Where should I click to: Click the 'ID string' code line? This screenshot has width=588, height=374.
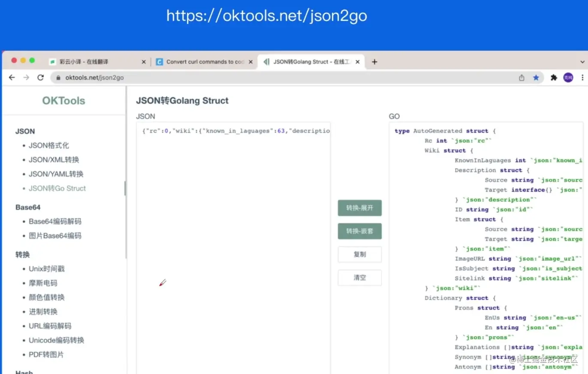(494, 209)
